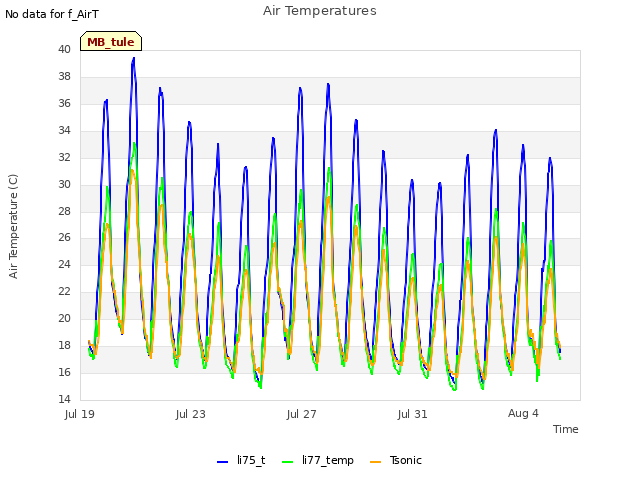Image resolution: width=640 pixels, height=480 pixels.
Task: Select the MB_tule site label
Action: [111, 41]
